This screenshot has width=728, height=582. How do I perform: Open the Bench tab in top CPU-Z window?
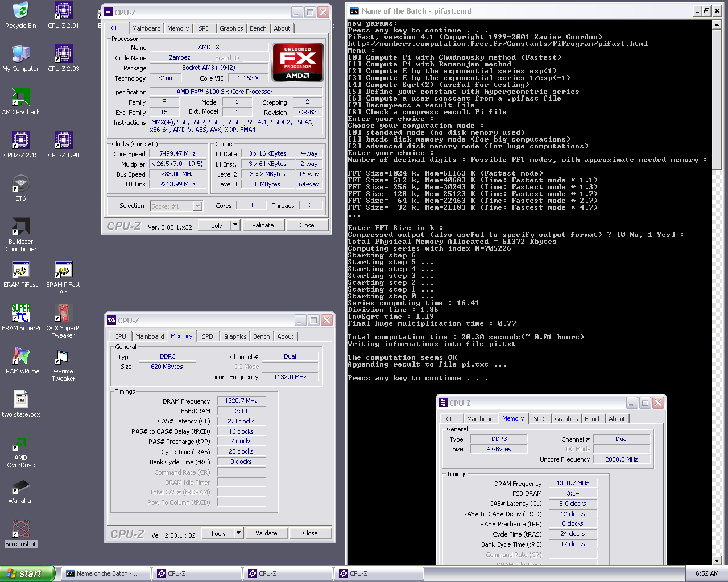tap(258, 28)
